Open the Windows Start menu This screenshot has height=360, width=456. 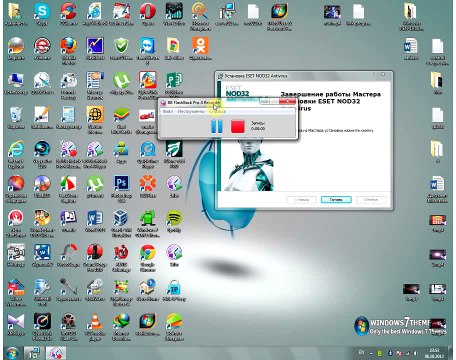click(12, 353)
